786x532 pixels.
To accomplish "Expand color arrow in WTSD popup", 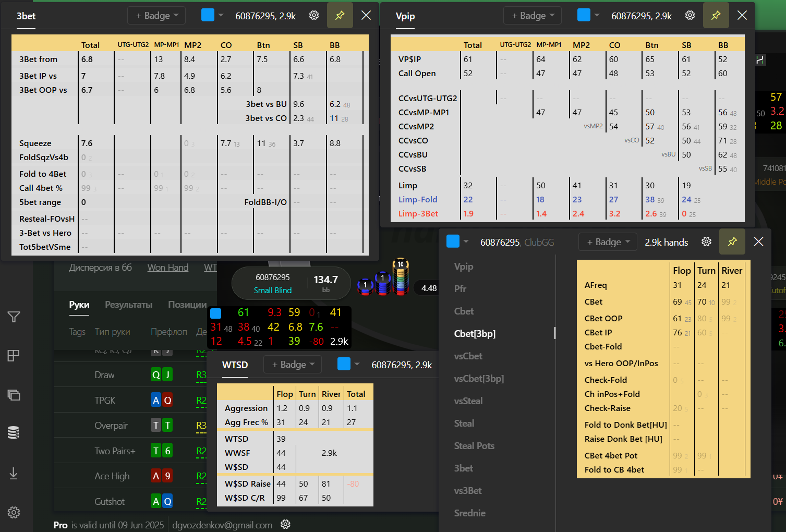I will tap(357, 364).
